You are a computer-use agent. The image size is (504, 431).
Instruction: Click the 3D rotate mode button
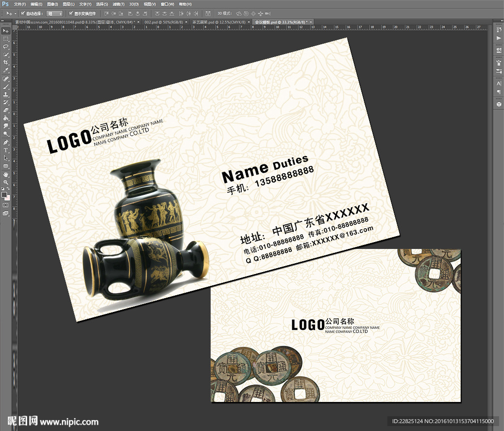(239, 13)
